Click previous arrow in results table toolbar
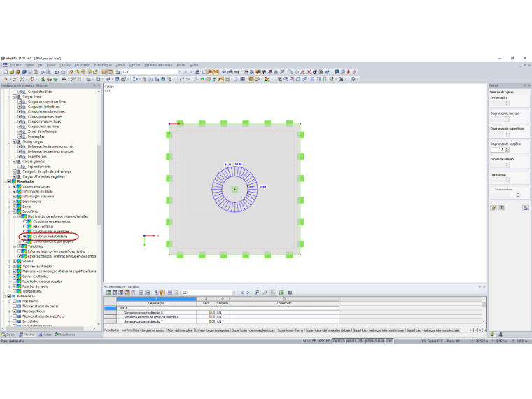 [242, 293]
